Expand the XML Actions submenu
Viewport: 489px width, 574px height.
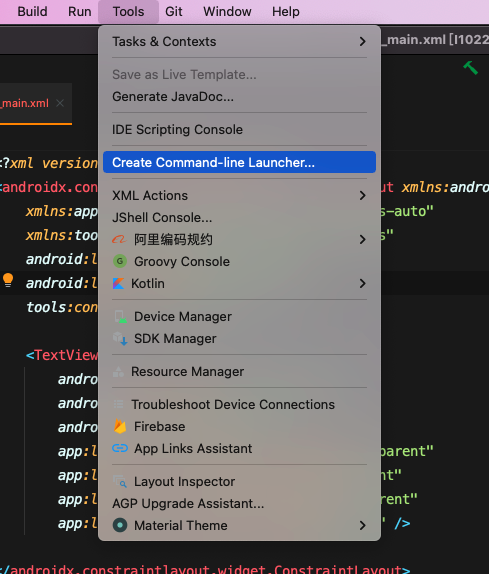(239, 195)
